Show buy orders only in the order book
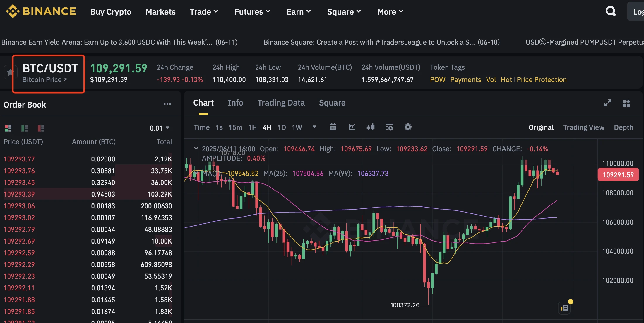This screenshot has width=644, height=323. point(25,128)
